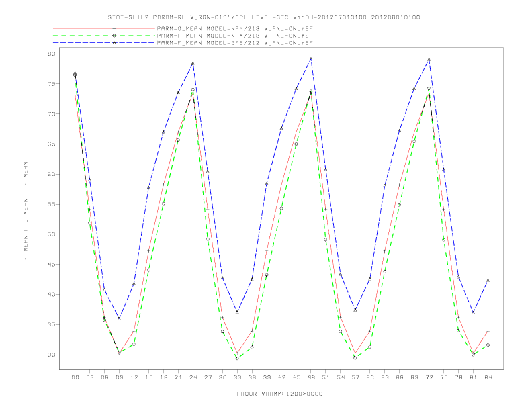Click y-axis tick label 70
Viewport: 532px width, 411px height.
(x=52, y=114)
